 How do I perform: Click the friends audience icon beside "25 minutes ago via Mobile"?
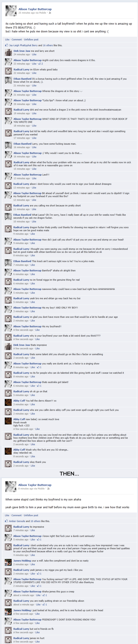pyautogui.click(x=50, y=13)
